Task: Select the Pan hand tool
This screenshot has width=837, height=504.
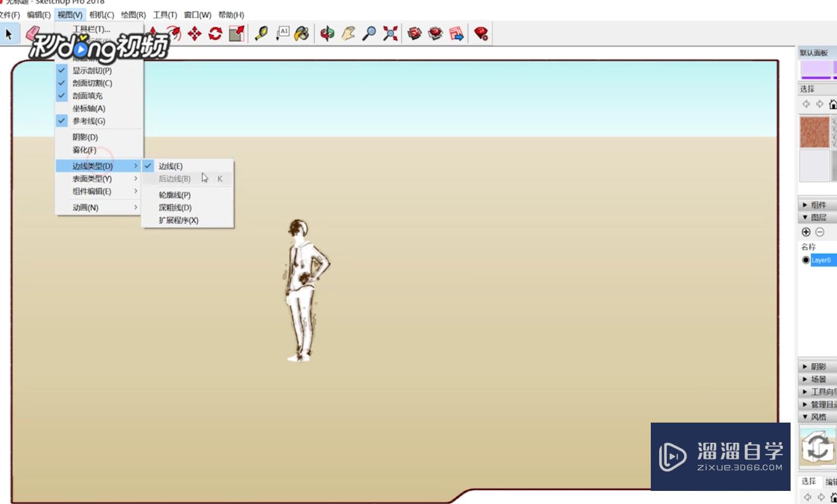Action: 348,33
